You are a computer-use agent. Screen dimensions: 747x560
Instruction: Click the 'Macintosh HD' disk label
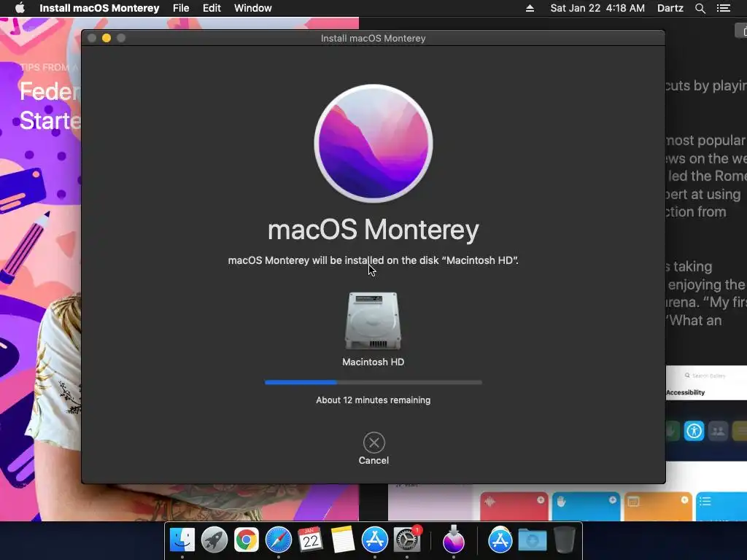[373, 362]
